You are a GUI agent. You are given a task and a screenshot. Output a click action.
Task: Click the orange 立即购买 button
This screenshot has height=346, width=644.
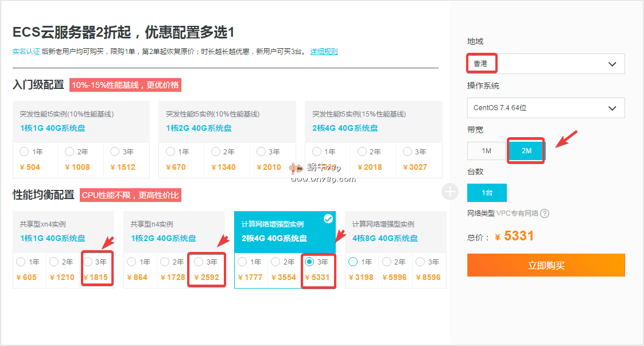pos(545,265)
